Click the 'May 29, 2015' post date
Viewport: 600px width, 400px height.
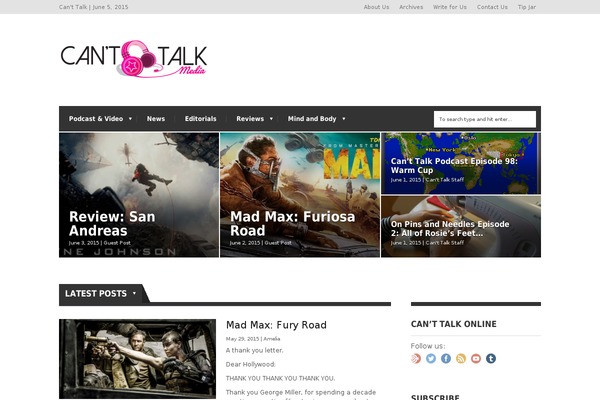[242, 339]
